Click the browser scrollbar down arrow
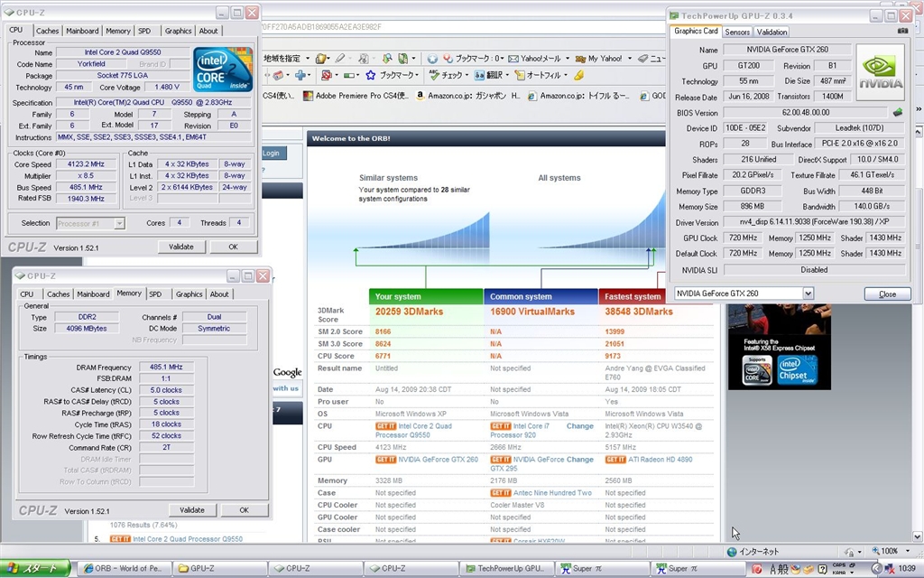The image size is (924, 578). (917, 536)
